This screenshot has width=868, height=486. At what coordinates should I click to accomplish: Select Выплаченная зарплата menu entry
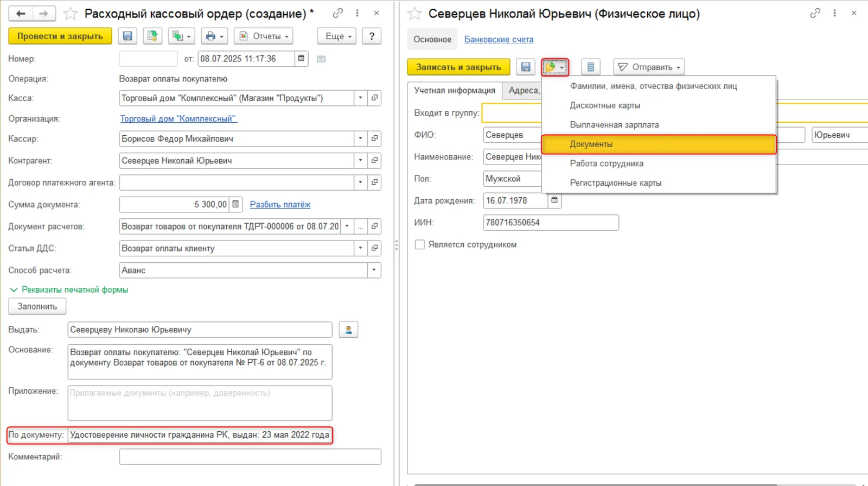pyautogui.click(x=659, y=125)
